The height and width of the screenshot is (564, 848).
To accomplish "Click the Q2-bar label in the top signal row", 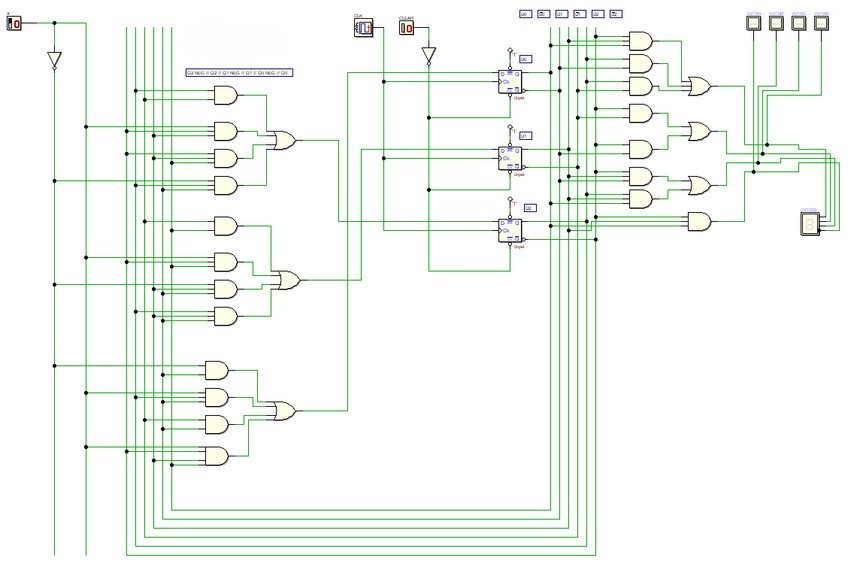I will point(616,14).
